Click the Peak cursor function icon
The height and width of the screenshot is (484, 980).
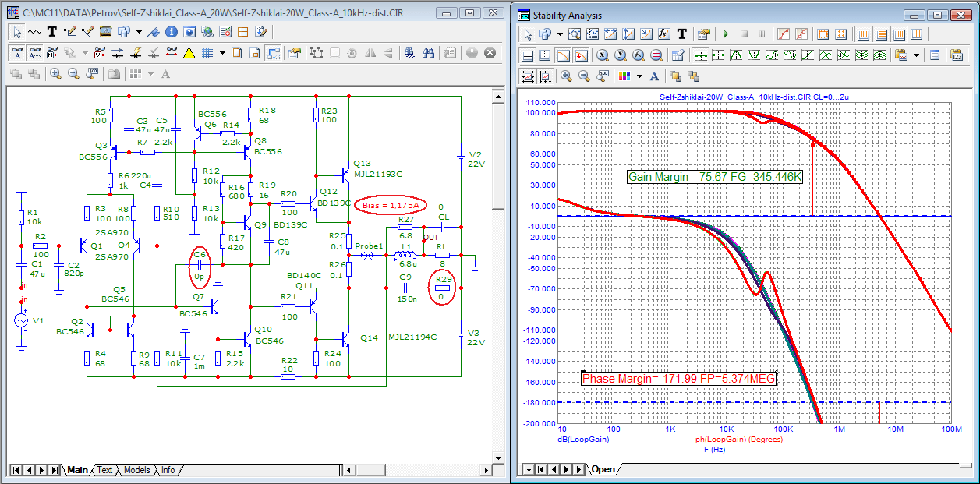tap(736, 55)
